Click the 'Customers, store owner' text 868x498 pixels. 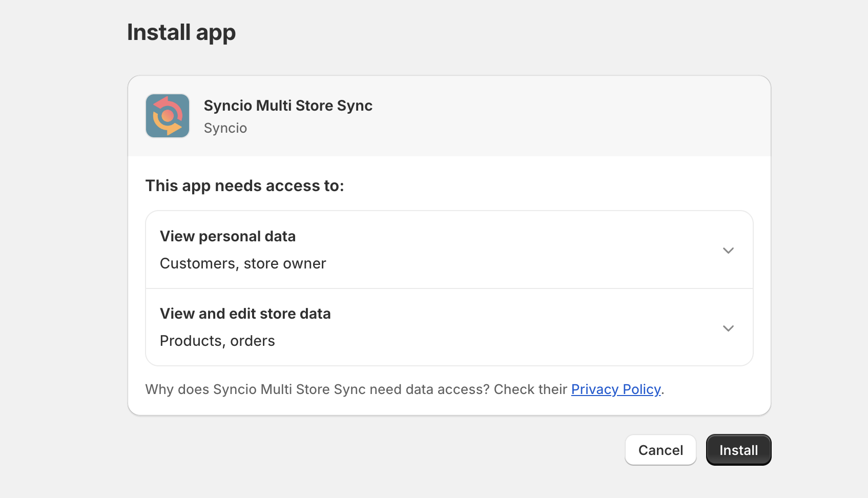click(x=243, y=263)
